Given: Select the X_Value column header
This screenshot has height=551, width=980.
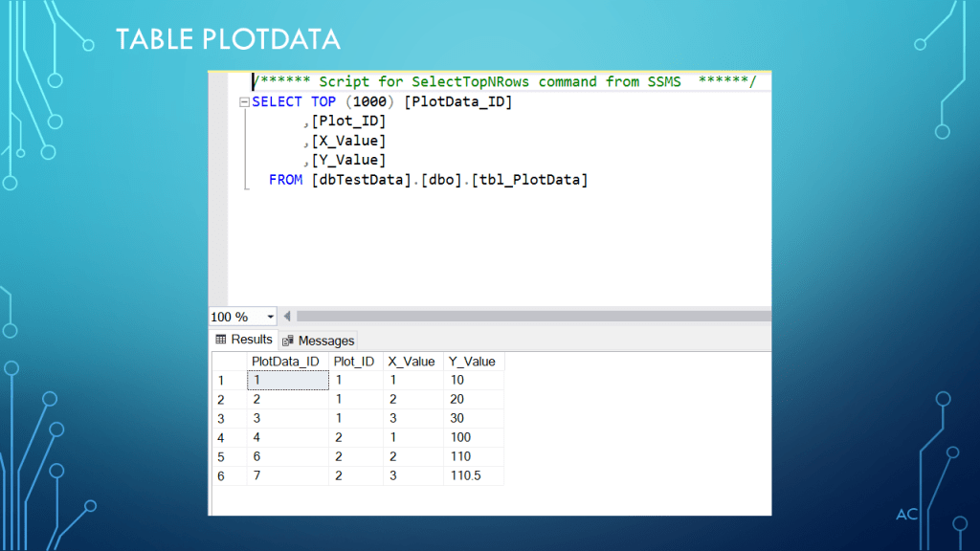Looking at the screenshot, I should [412, 362].
